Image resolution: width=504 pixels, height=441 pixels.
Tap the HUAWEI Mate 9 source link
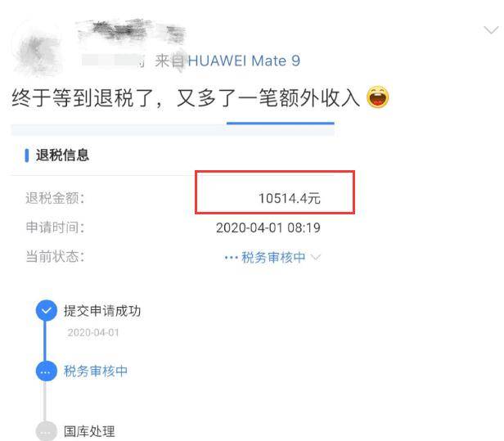tap(244, 61)
